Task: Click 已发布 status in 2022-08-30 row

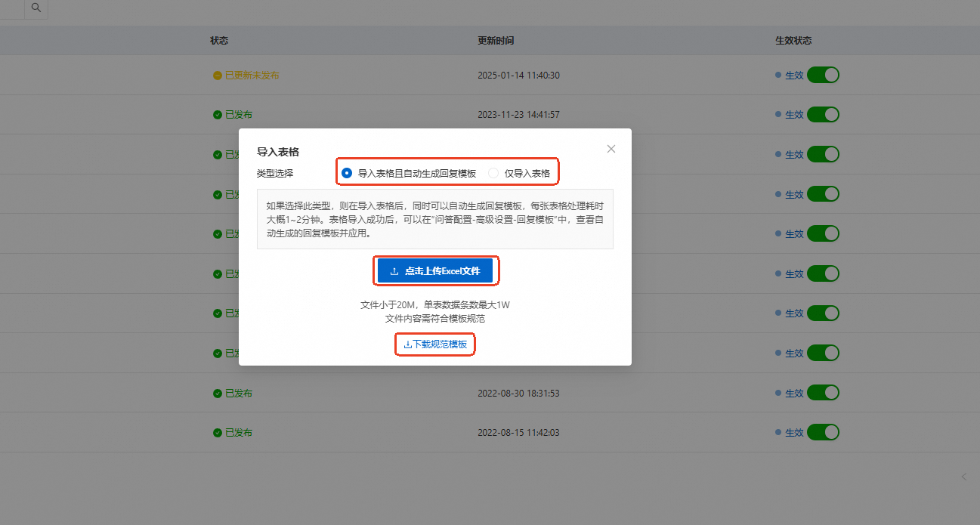Action: (233, 394)
